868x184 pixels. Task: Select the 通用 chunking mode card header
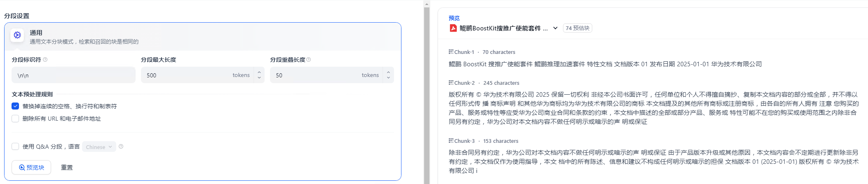point(203,37)
